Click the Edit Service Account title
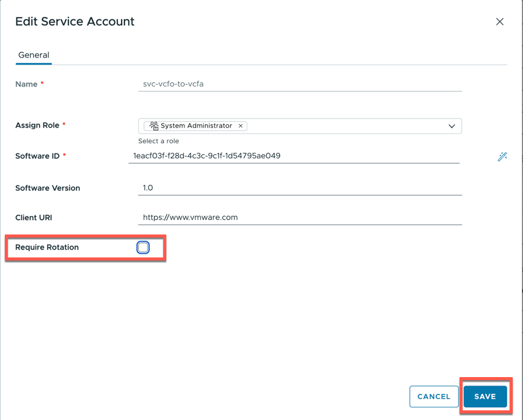 (x=75, y=22)
